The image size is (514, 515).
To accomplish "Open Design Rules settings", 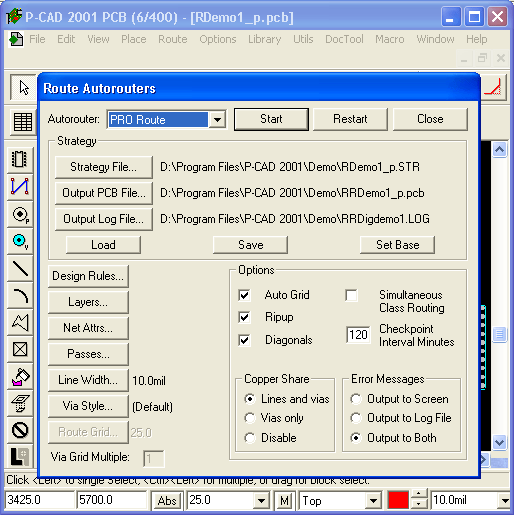I will click(x=88, y=276).
